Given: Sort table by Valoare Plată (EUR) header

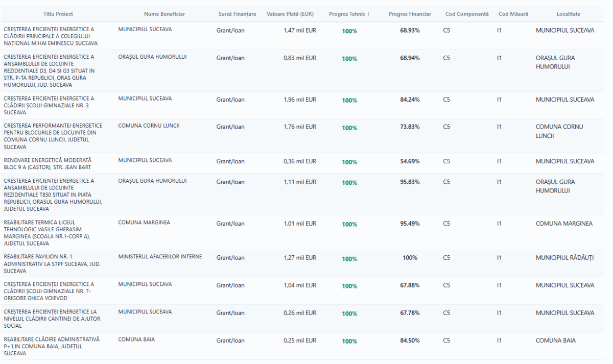Looking at the screenshot, I should (x=290, y=14).
